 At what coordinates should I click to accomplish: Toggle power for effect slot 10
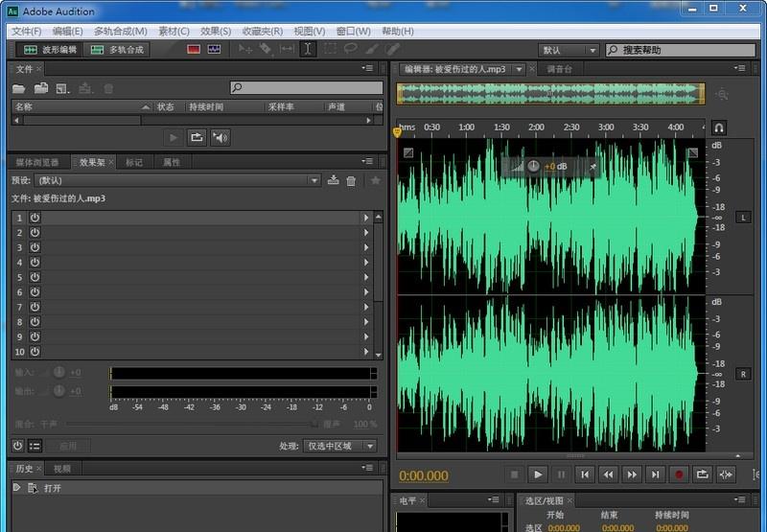(35, 351)
